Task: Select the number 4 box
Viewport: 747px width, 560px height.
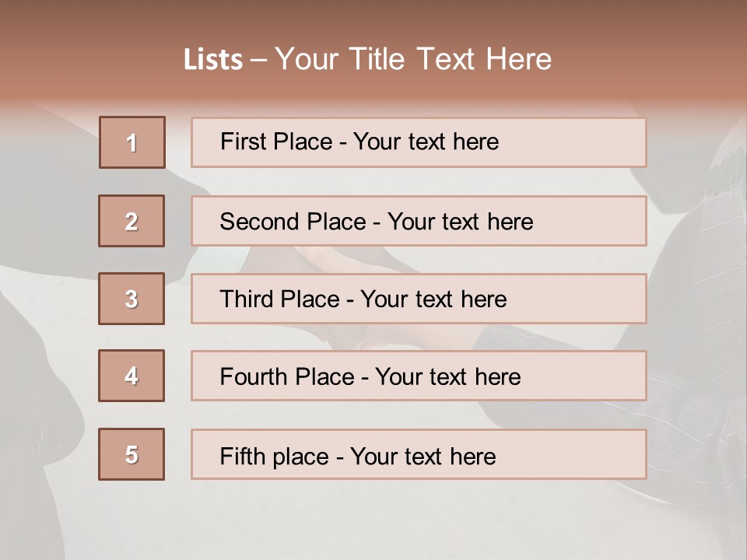Action: (x=132, y=376)
